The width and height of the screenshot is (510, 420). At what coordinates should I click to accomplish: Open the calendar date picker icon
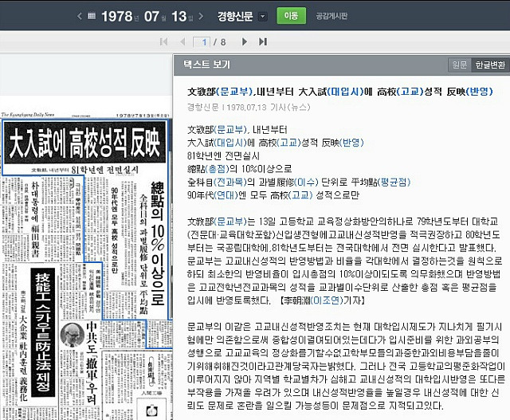[92, 16]
